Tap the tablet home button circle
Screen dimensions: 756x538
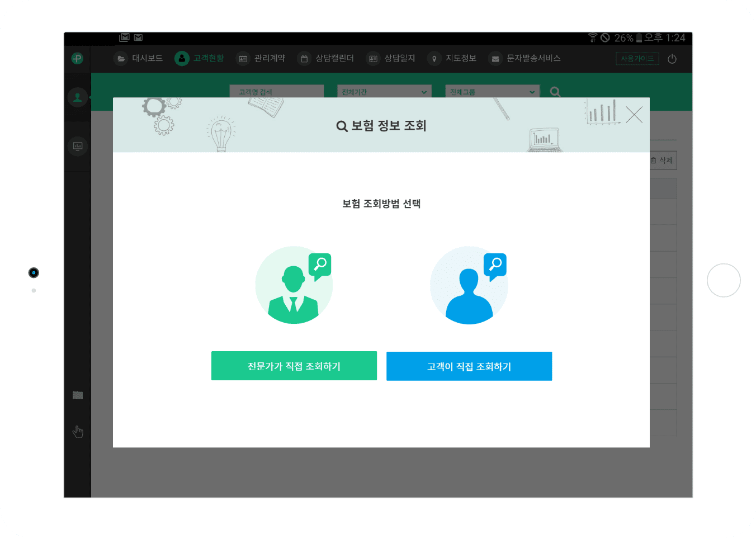pos(724,280)
